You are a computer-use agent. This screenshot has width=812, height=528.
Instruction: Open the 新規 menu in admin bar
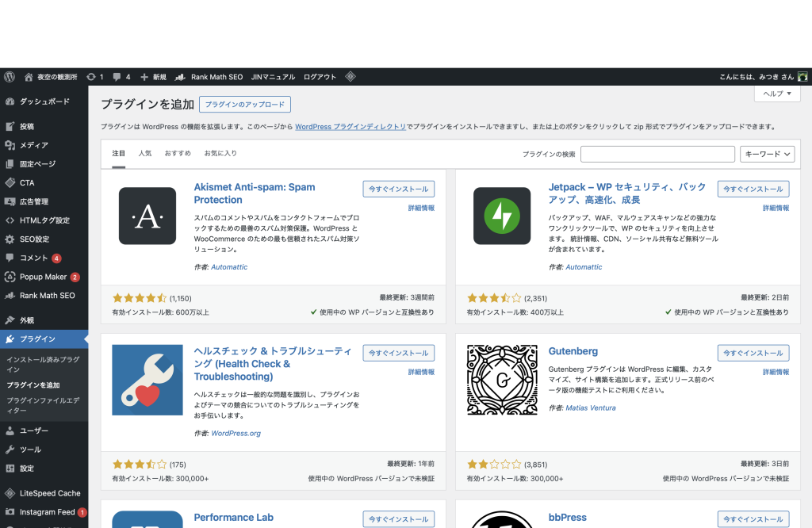153,77
